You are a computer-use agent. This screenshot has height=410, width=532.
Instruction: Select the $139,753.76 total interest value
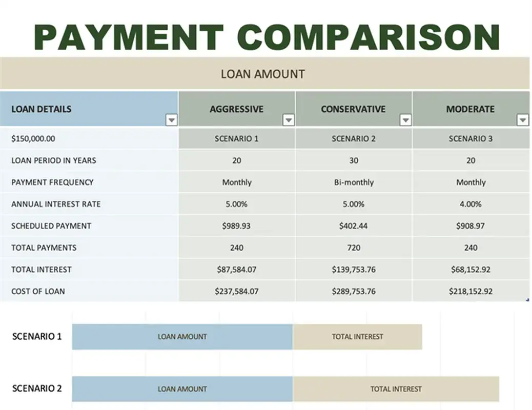pos(353,269)
